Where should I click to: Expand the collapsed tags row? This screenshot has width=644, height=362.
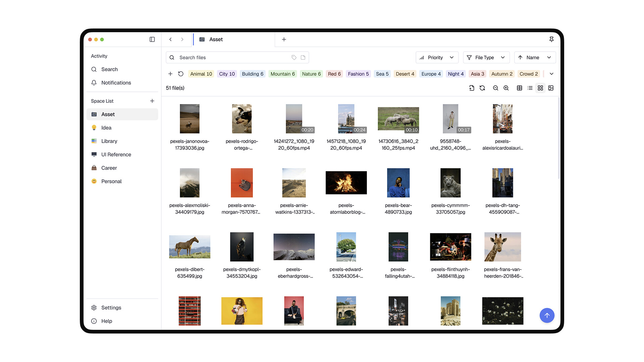551,74
